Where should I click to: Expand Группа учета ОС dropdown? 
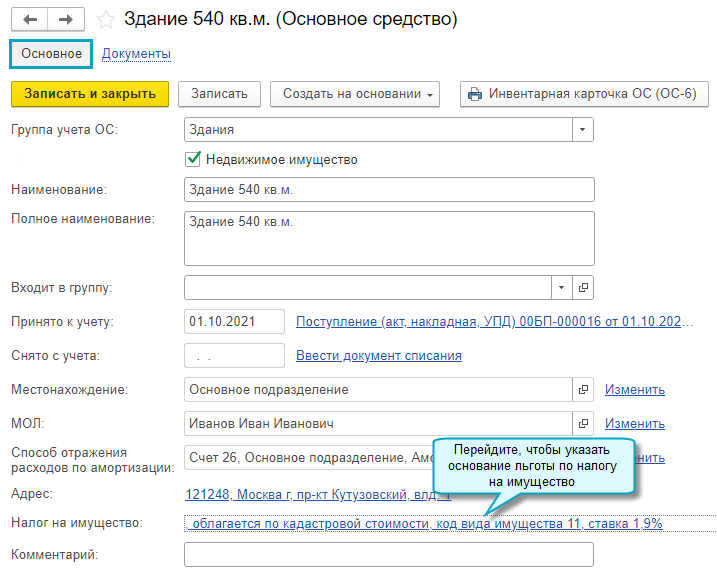point(583,130)
